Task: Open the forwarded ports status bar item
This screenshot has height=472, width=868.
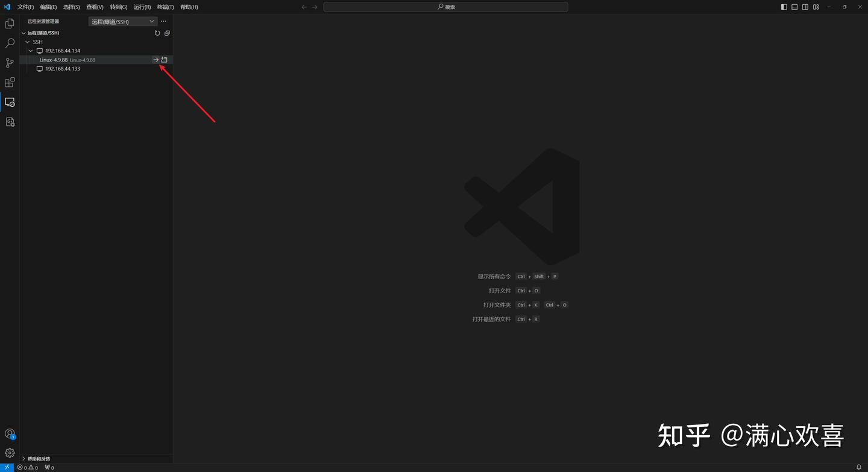Action: pos(49,467)
